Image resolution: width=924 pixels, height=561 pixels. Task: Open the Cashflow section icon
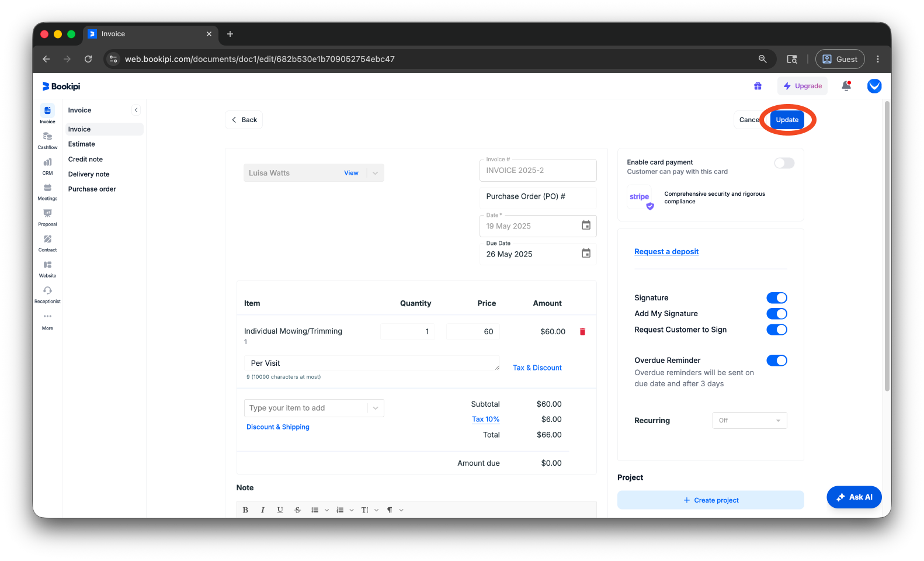click(x=47, y=136)
